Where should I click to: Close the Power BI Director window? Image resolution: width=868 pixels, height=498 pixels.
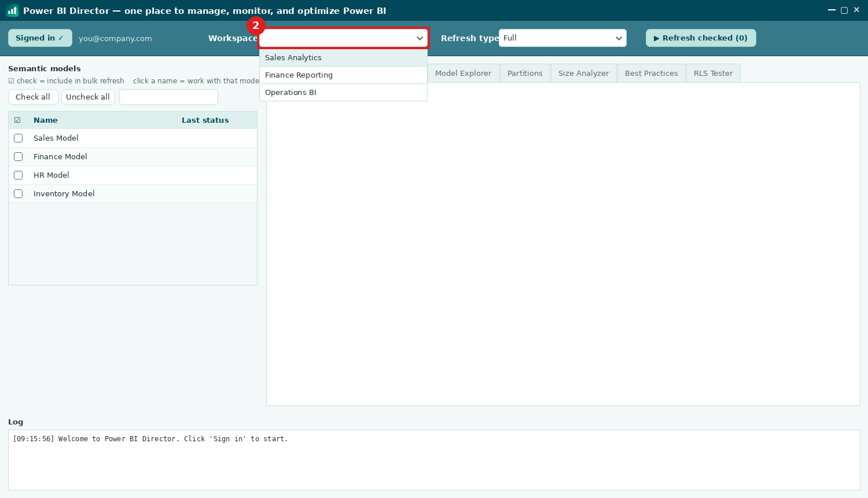[x=857, y=10]
